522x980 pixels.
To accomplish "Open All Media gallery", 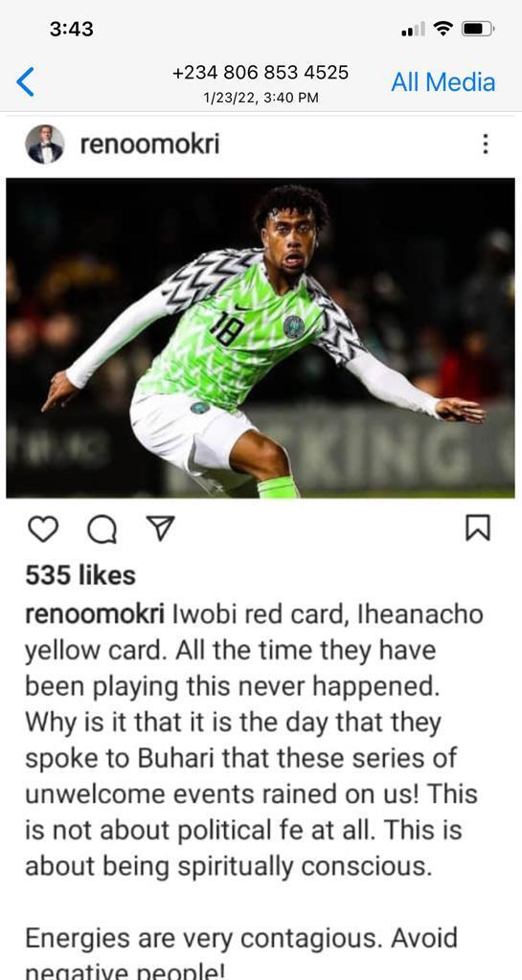I will [443, 82].
